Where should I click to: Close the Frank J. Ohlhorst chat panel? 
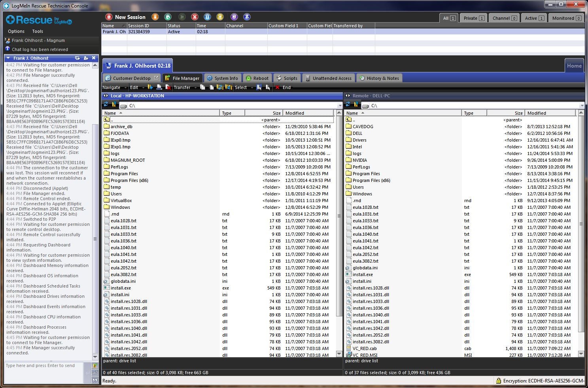[94, 58]
